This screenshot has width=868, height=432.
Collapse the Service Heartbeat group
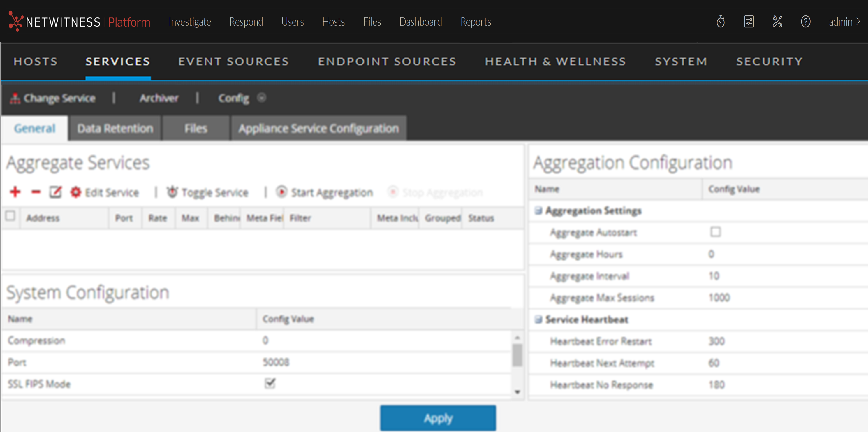(538, 319)
